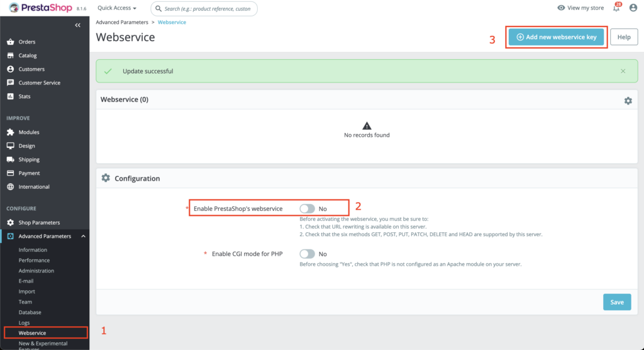Click the Stats bar chart icon

(10, 96)
